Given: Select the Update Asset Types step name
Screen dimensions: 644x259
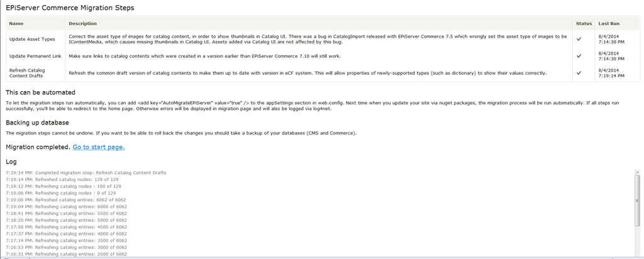Looking at the screenshot, I should click(x=32, y=39).
